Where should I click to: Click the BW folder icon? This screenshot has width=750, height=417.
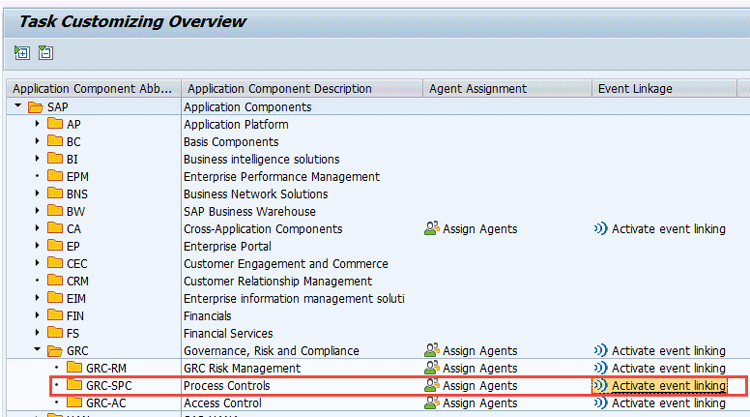coord(54,211)
